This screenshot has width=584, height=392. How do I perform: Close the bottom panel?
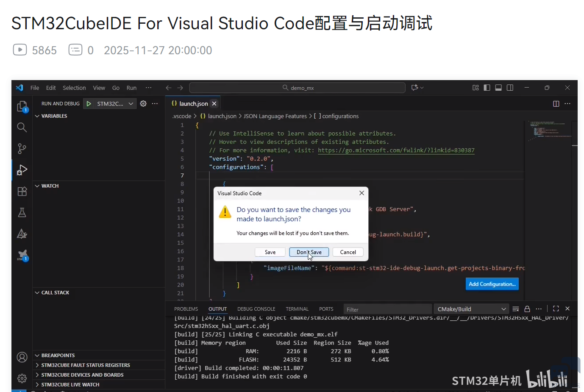[x=567, y=309]
